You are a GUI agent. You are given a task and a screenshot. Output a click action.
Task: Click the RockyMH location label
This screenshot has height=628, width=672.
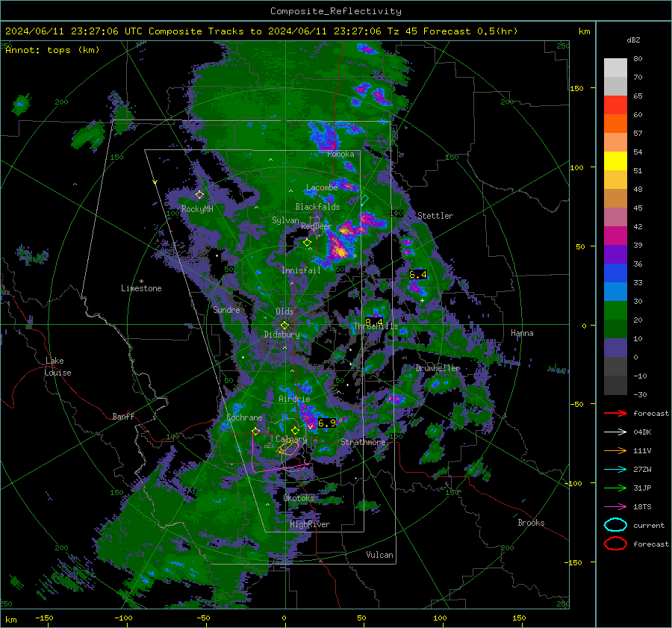tap(197, 209)
